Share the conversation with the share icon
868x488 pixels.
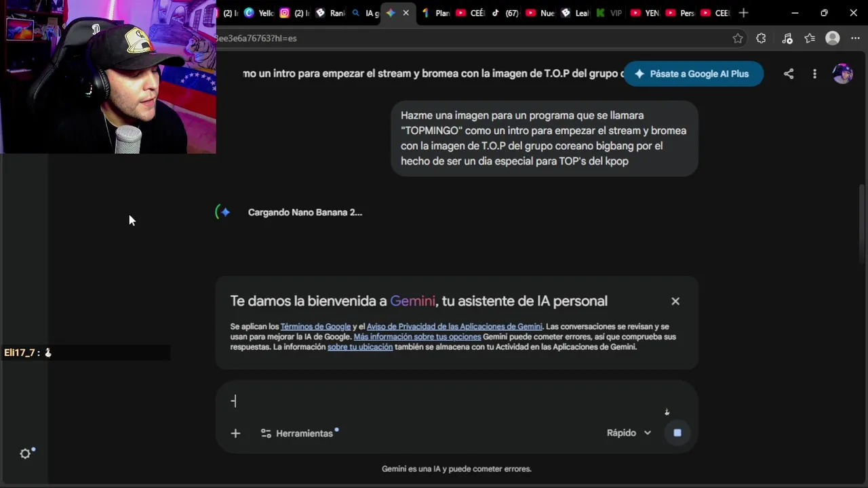[789, 74]
